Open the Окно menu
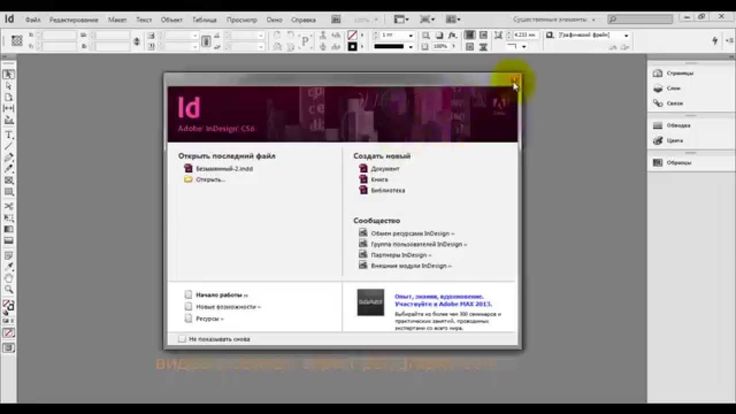 [x=274, y=20]
